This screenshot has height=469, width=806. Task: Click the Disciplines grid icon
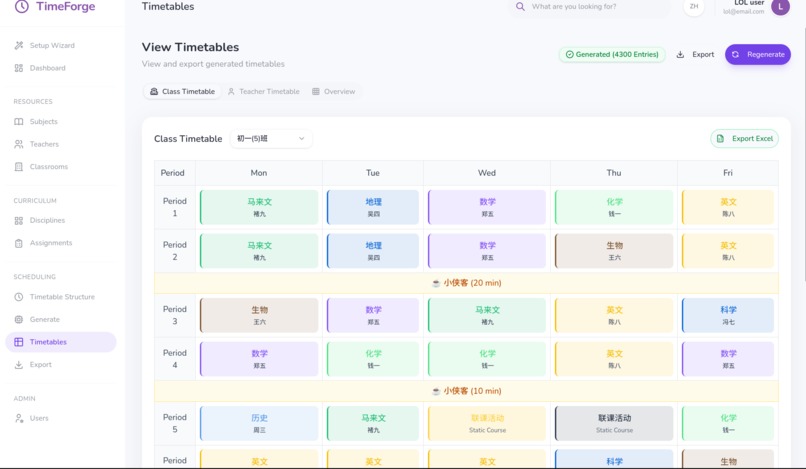19,220
